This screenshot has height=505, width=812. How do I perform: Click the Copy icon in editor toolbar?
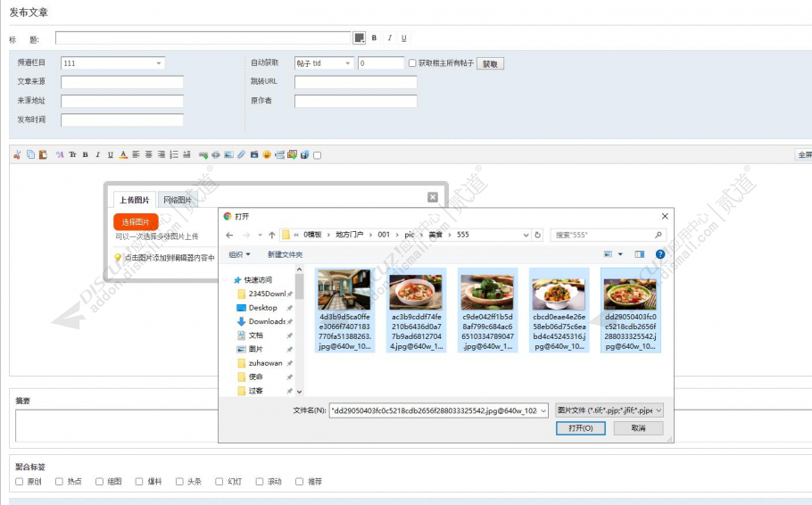[30, 154]
